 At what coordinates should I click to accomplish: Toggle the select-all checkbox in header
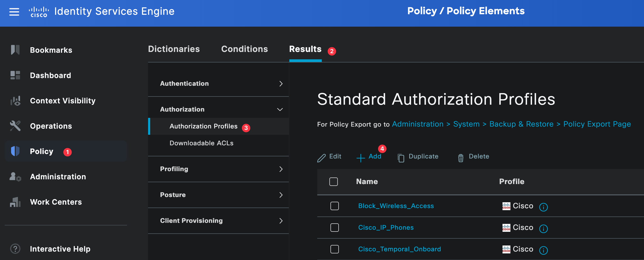click(x=333, y=182)
